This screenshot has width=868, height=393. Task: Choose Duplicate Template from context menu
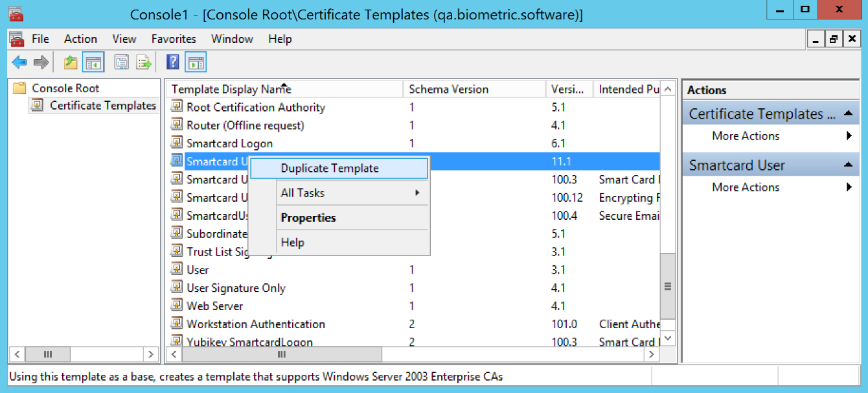tap(329, 168)
